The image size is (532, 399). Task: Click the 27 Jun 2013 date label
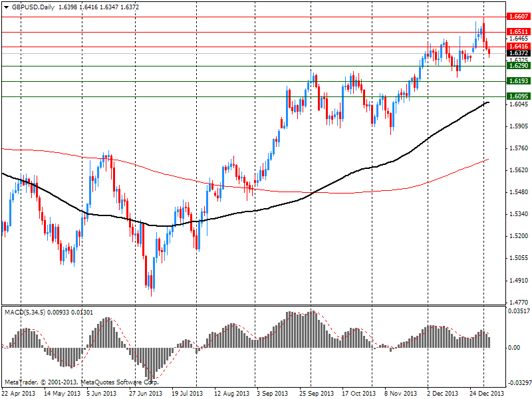tap(146, 393)
